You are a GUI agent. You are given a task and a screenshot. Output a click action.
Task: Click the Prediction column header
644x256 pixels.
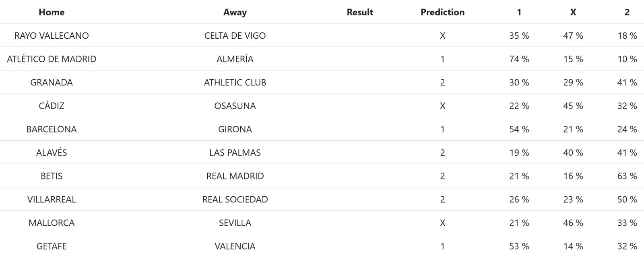click(x=442, y=12)
